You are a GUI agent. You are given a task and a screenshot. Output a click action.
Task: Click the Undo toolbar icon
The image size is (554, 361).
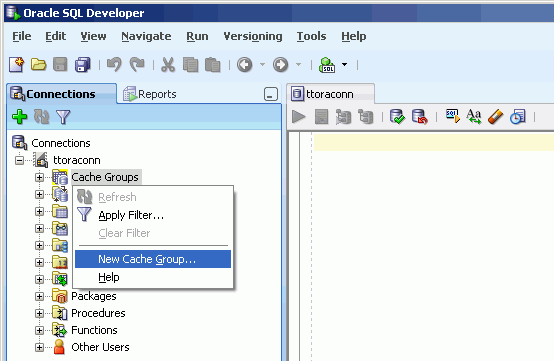click(x=114, y=65)
